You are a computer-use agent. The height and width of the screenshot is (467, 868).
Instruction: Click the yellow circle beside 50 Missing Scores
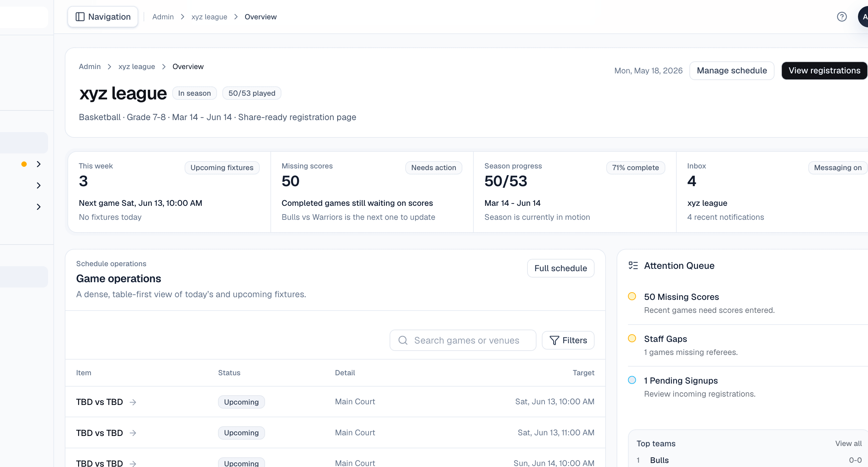[x=632, y=296]
